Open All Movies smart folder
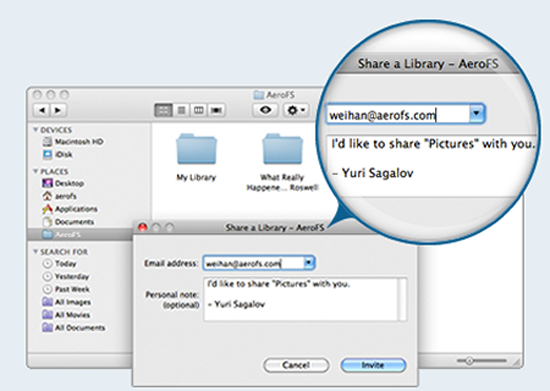This screenshot has width=550, height=391. (x=66, y=315)
